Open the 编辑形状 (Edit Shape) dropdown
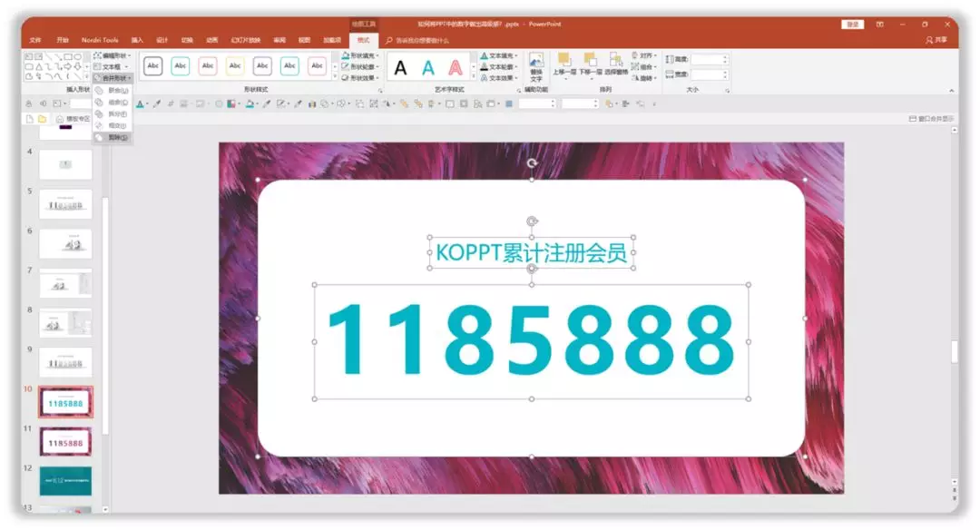 point(113,55)
